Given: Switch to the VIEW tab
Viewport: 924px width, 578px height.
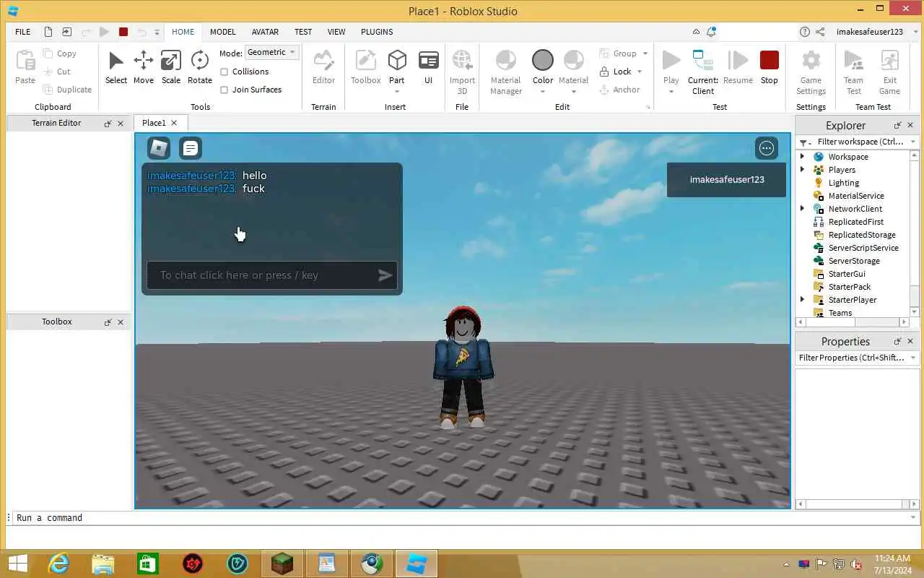Looking at the screenshot, I should 336,32.
